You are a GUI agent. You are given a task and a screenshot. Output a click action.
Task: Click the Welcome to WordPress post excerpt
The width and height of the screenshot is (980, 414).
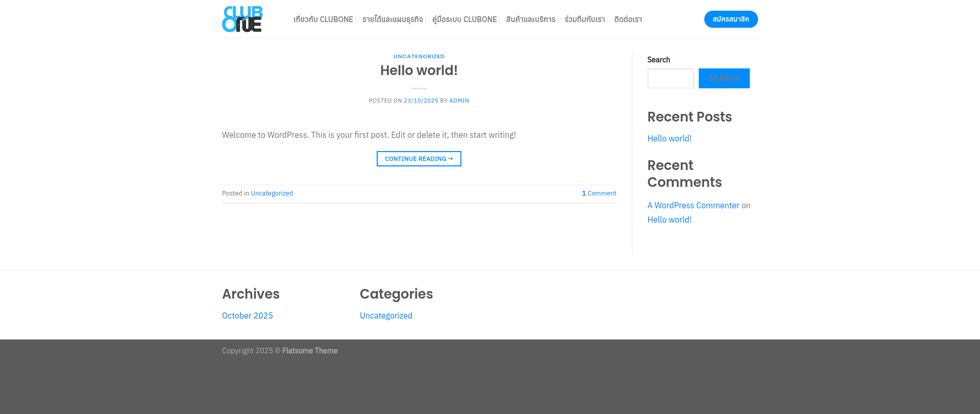point(369,135)
